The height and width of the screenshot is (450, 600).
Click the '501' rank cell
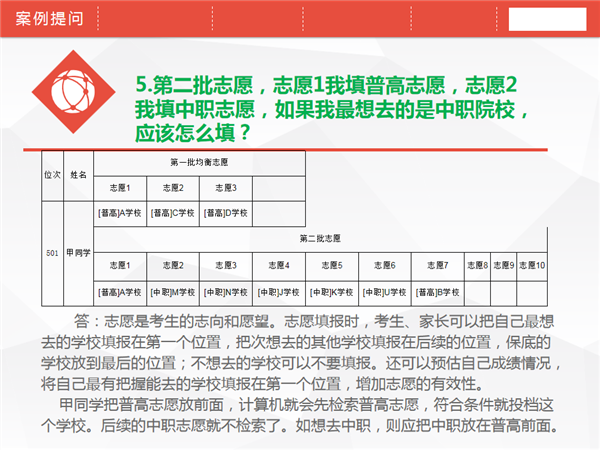[52, 253]
